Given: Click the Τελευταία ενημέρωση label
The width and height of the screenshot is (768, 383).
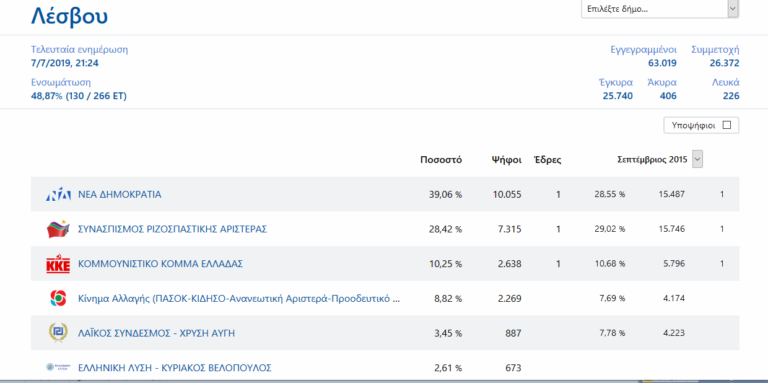Looking at the screenshot, I should click(x=79, y=49).
